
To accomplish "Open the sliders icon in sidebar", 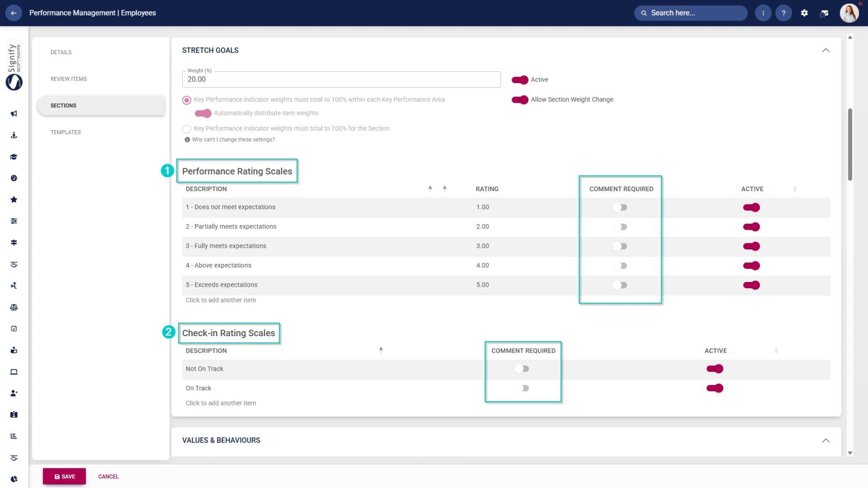I will pos(14,221).
